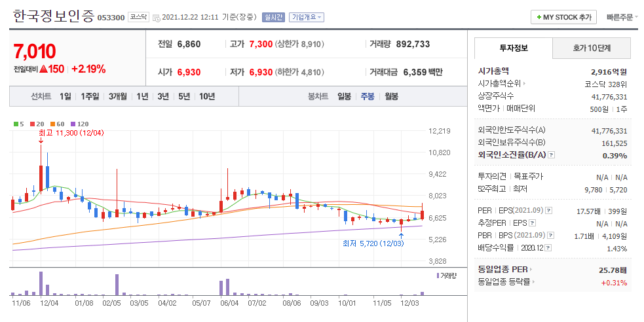
Task: Click the 최고 11,300 (12/04) chart marker
Action: 71,133
